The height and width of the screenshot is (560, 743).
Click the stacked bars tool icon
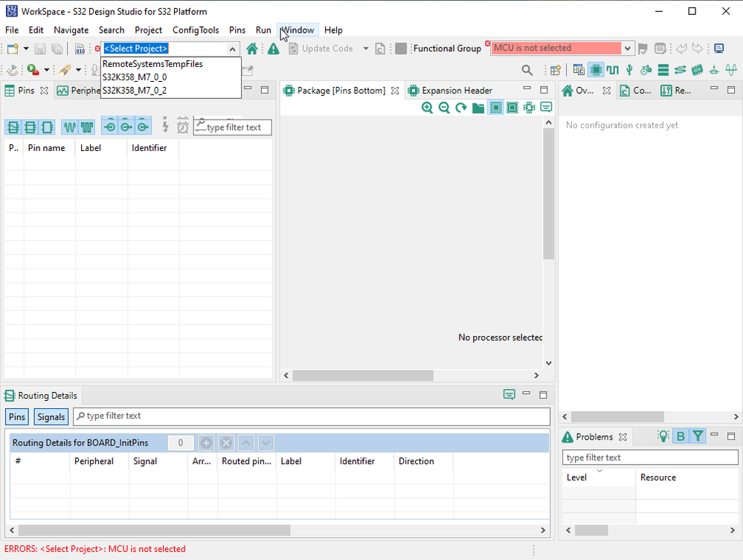pyautogui.click(x=663, y=70)
